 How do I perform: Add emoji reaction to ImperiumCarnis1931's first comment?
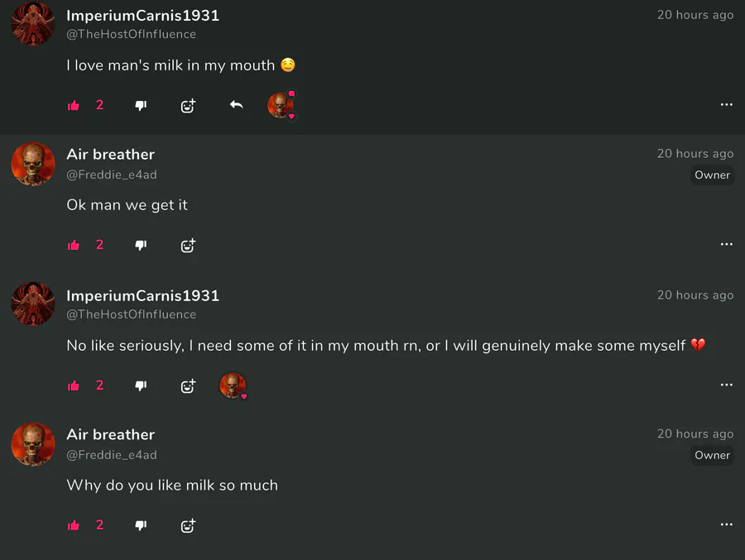pos(188,105)
